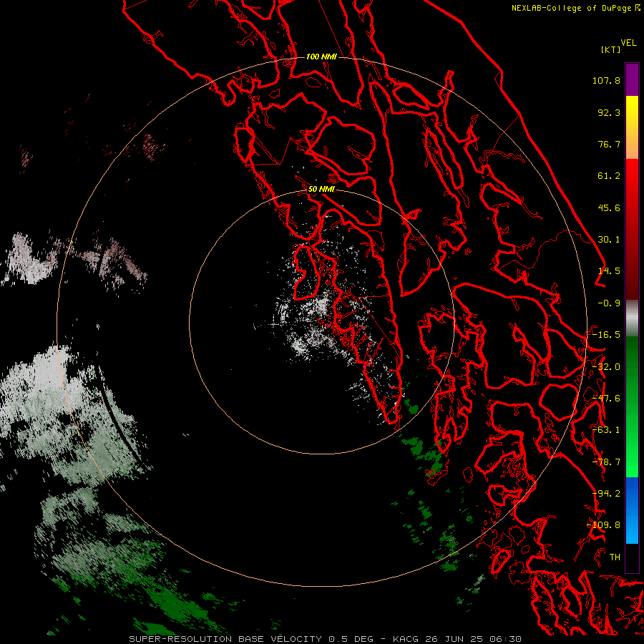Click the -16.5 legend value
This screenshot has height=644, width=644.
pyautogui.click(x=606, y=335)
